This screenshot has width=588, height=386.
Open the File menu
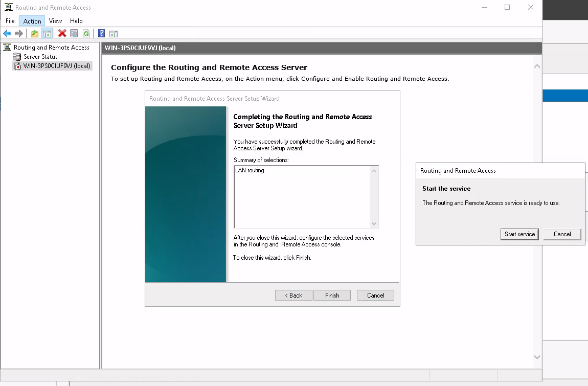pyautogui.click(x=10, y=21)
